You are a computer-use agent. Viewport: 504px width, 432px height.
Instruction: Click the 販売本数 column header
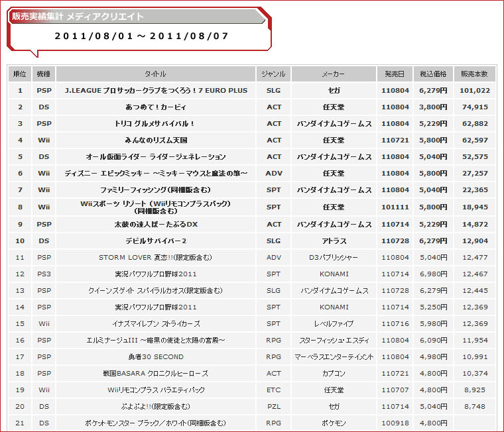pyautogui.click(x=475, y=74)
